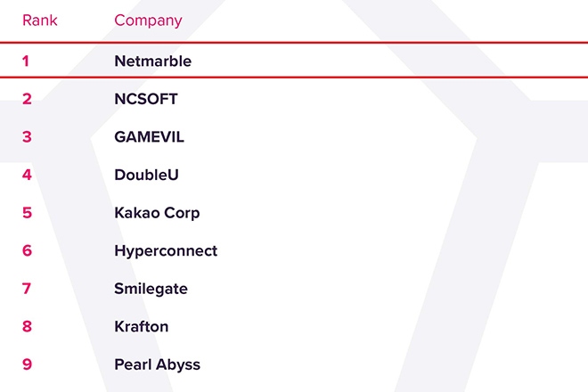
Task: Open the Kakao Corp entry
Action: click(x=157, y=213)
